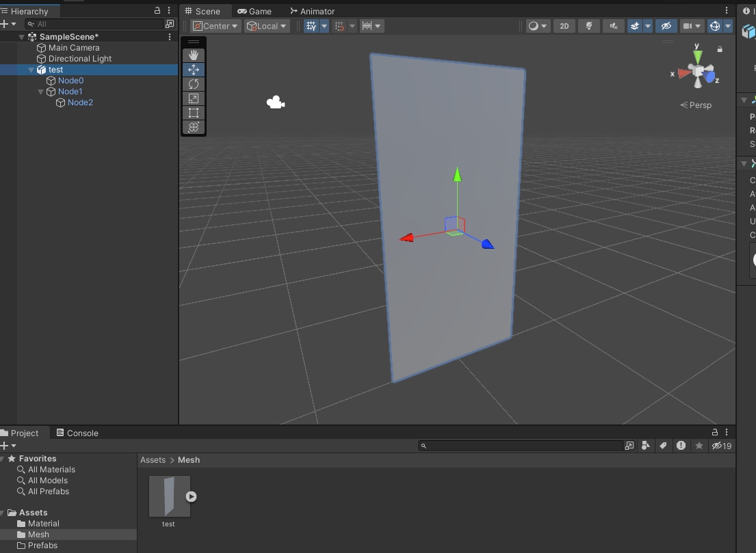Toggle Persp perspective mode label
The width and height of the screenshot is (756, 553).
coord(696,105)
